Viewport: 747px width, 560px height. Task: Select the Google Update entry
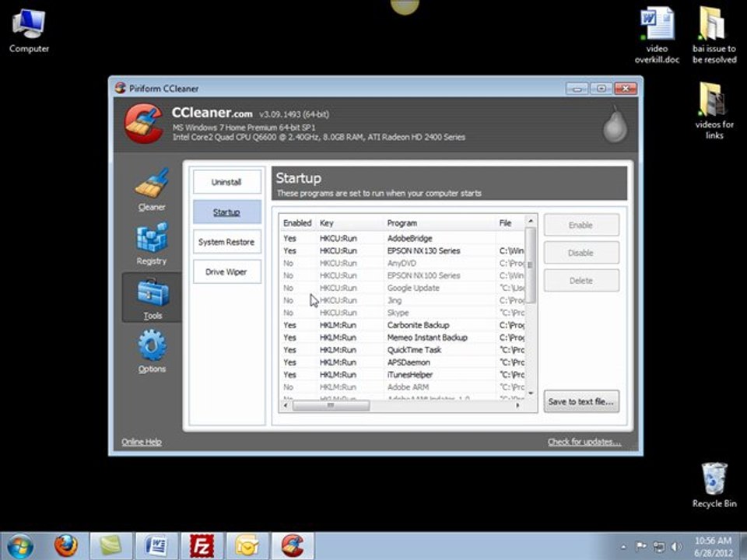click(x=402, y=288)
